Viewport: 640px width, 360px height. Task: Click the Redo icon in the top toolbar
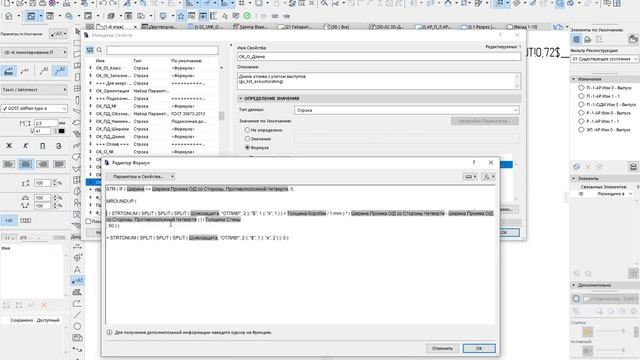[113, 3]
